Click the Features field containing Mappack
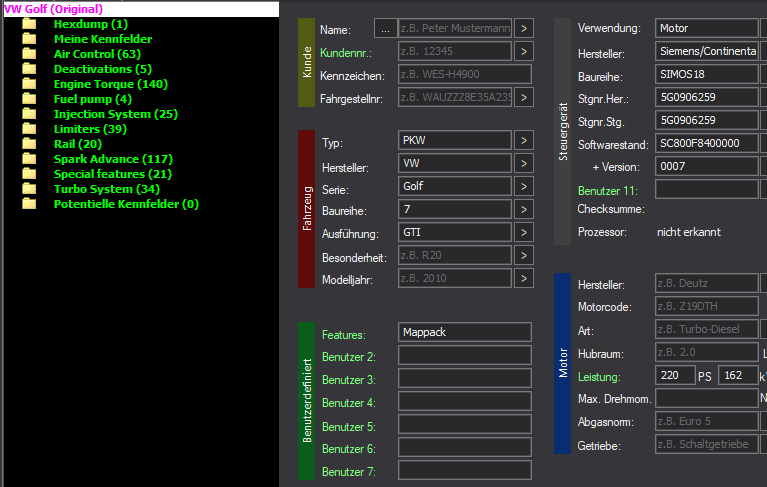This screenshot has height=487, width=767. coord(465,332)
